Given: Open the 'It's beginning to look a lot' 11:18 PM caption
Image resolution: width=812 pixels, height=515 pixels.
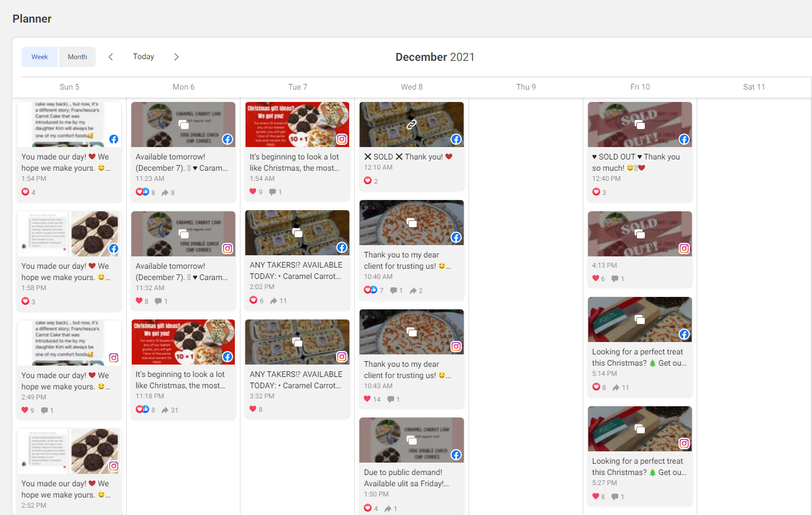Looking at the screenshot, I should click(181, 380).
